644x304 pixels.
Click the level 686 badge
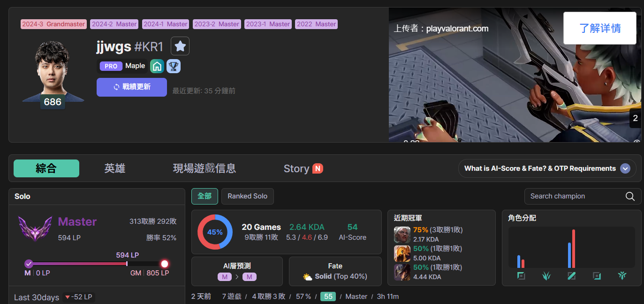pos(53,102)
